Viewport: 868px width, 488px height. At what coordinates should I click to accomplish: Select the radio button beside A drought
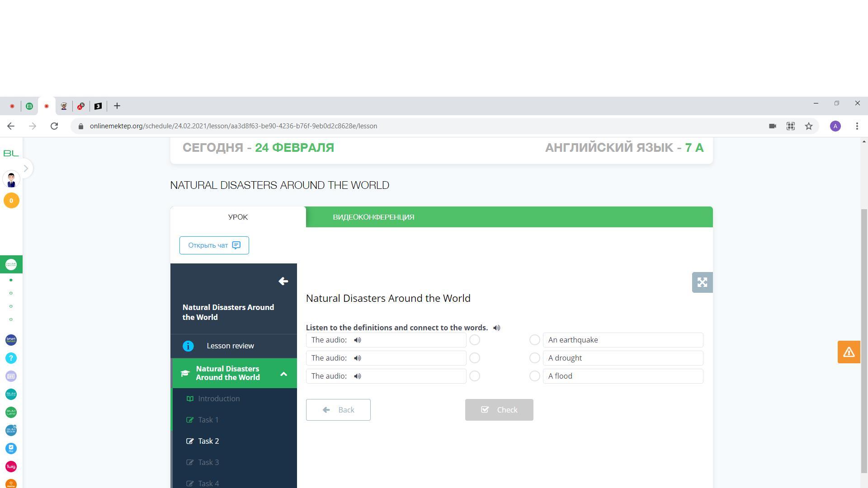(534, 358)
